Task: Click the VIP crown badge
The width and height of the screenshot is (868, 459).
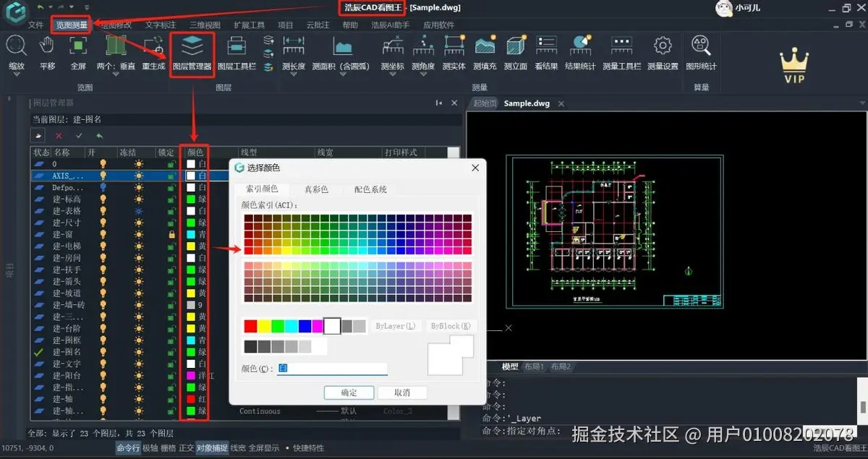Action: pos(794,67)
